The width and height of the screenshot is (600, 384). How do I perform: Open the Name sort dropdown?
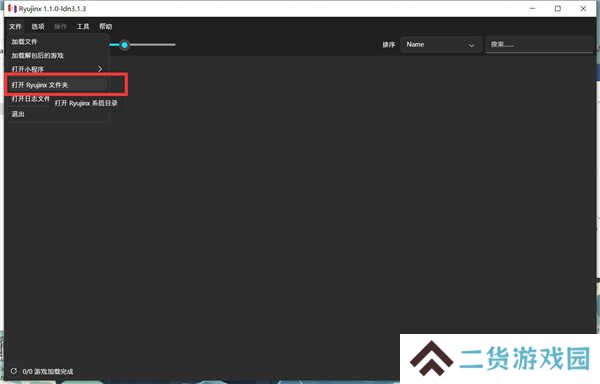click(x=441, y=45)
